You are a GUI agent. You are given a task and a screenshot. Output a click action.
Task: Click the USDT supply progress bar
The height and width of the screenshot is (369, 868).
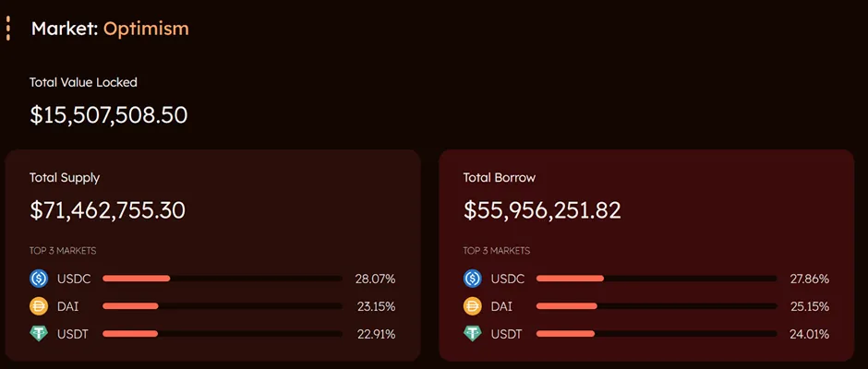coord(223,334)
